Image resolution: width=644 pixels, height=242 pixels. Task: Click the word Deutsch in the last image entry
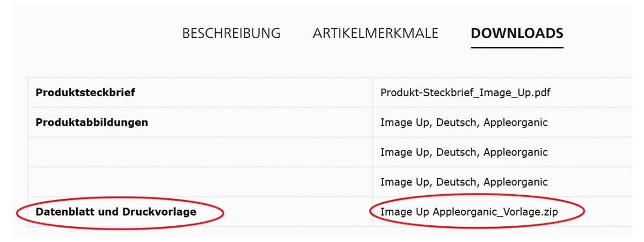pyautogui.click(x=456, y=182)
